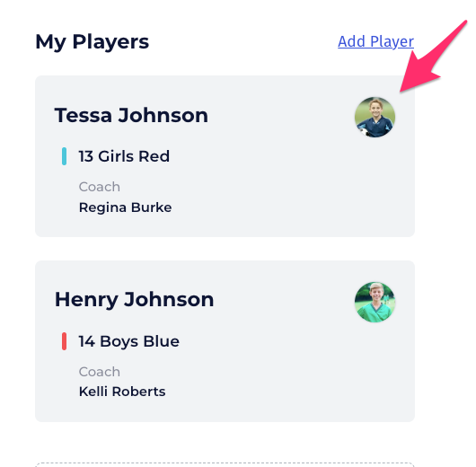Click the Coach label under 13 Girls Red
The image size is (476, 467).
pyautogui.click(x=100, y=187)
